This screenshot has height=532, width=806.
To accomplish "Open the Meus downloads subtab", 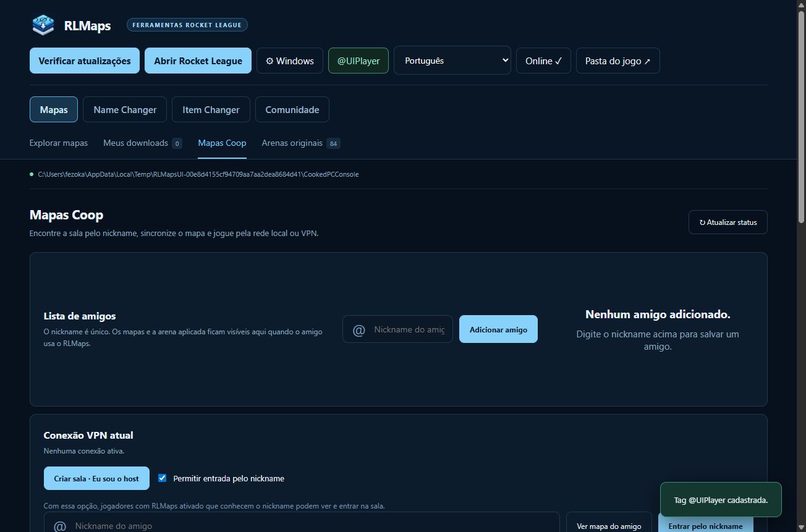I will tap(143, 143).
